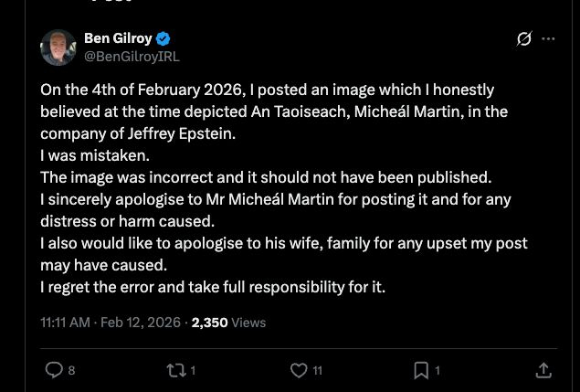Click the repost count next to arrows
This screenshot has width=580, height=392.
tap(193, 371)
